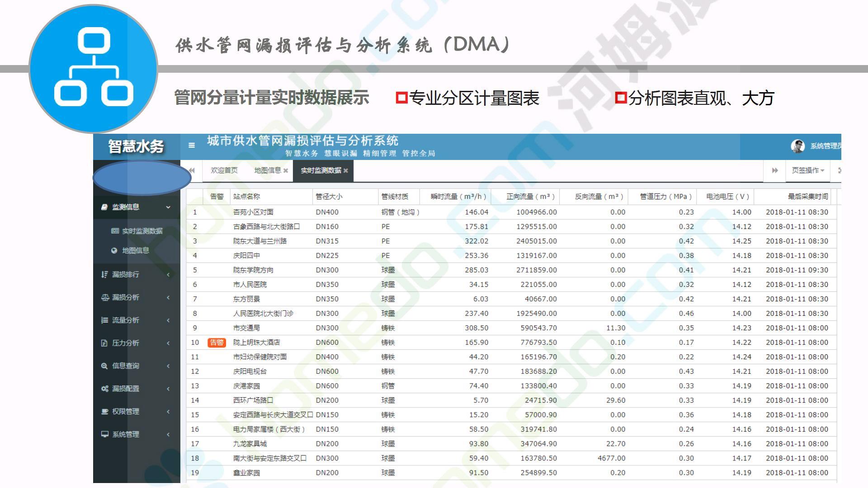Click the system administrator avatar

click(797, 146)
